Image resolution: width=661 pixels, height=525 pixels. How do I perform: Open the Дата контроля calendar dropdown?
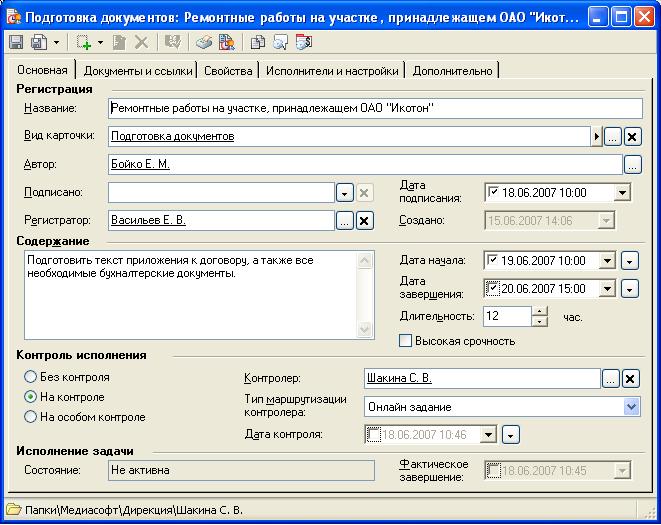tap(488, 434)
